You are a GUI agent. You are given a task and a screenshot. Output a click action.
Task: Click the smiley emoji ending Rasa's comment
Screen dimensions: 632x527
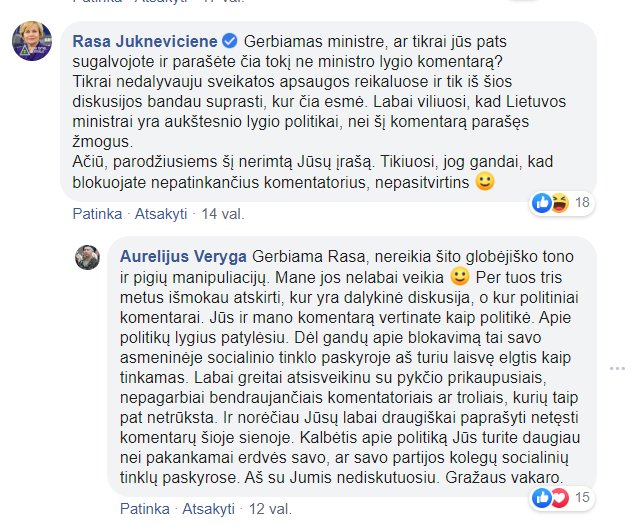click(x=485, y=181)
